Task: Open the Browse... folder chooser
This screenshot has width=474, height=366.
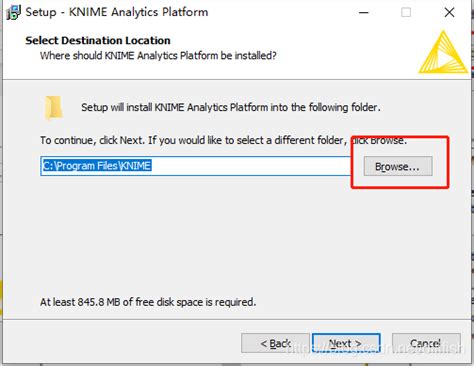Action: click(x=398, y=166)
